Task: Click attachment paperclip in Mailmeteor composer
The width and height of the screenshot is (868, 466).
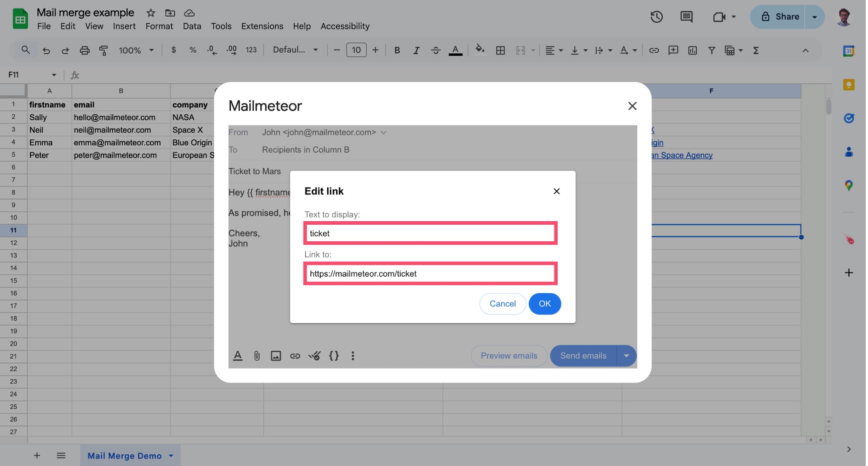Action: 257,356
